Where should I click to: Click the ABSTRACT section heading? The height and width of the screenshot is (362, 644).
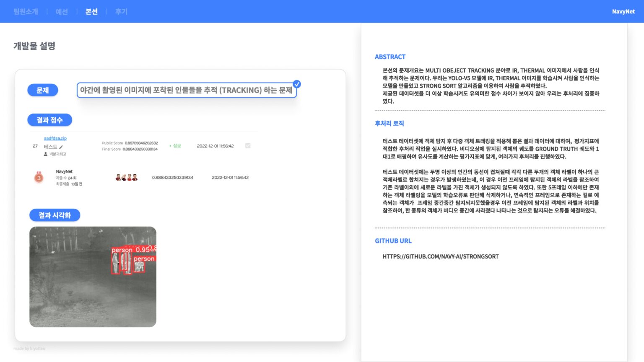point(390,57)
